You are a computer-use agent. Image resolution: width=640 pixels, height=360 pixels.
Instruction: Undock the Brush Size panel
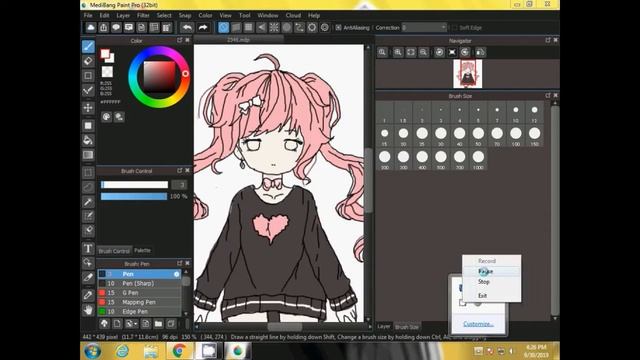pyautogui.click(x=548, y=96)
